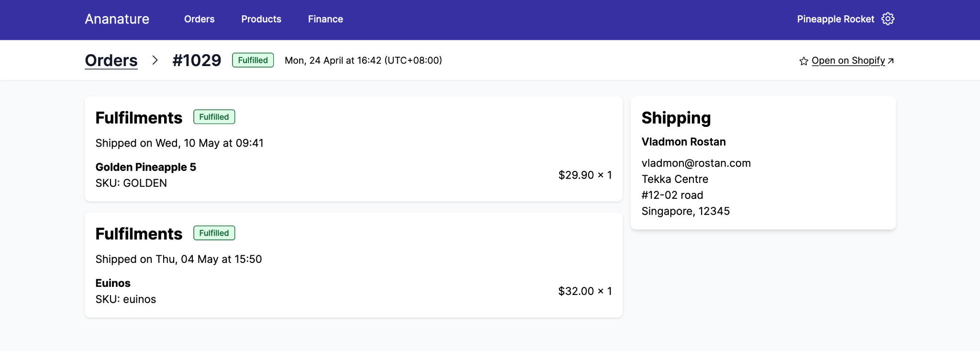Click the customer email vladmon@rostan.com
Screen dimensions: 980x351
pos(696,163)
